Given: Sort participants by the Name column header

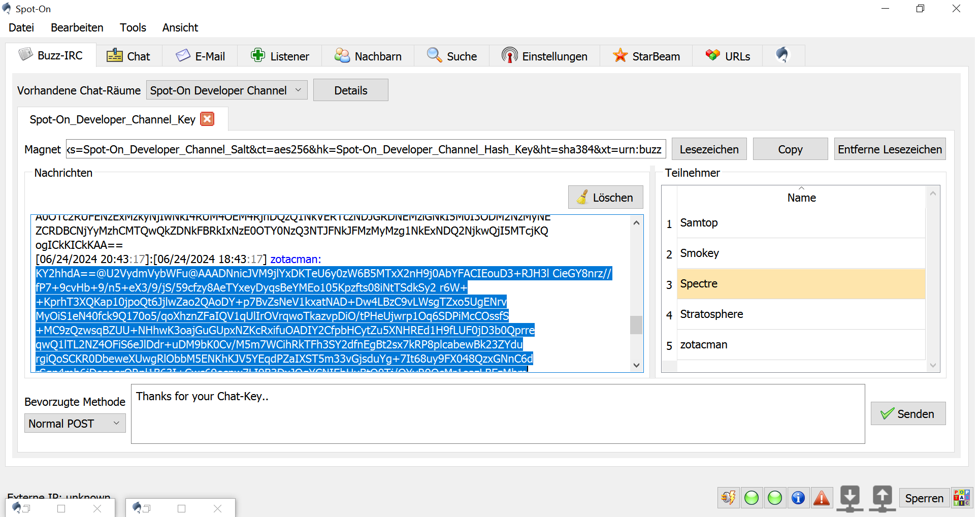Looking at the screenshot, I should [x=801, y=198].
